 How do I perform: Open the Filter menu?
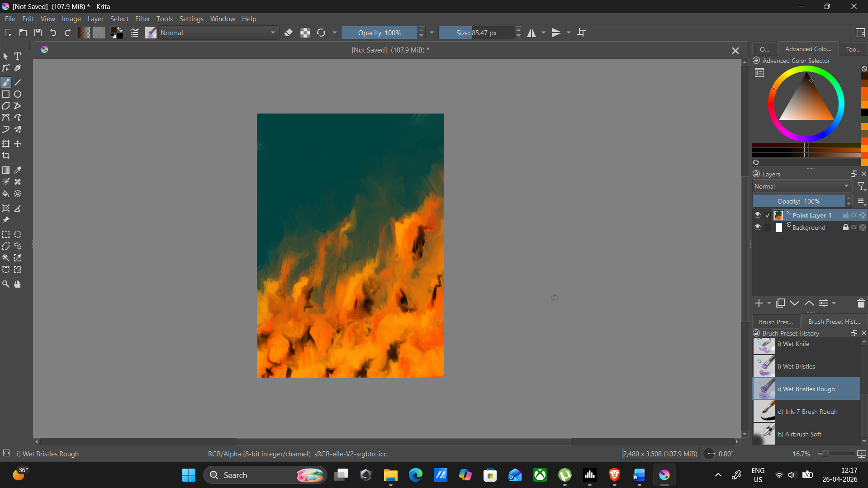click(142, 19)
